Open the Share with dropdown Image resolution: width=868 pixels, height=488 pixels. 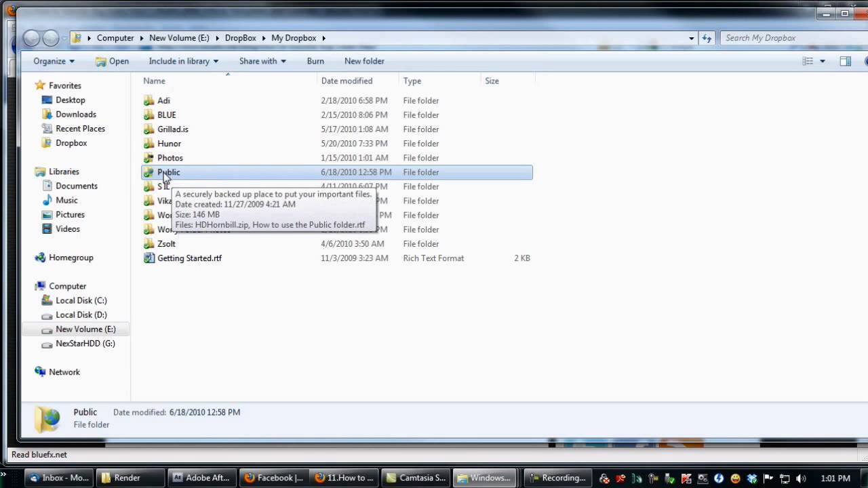(262, 61)
